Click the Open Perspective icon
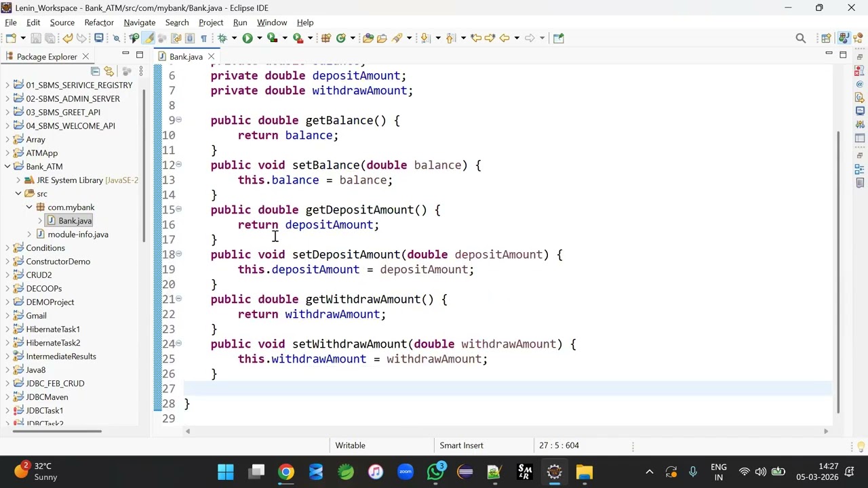 pos(826,38)
